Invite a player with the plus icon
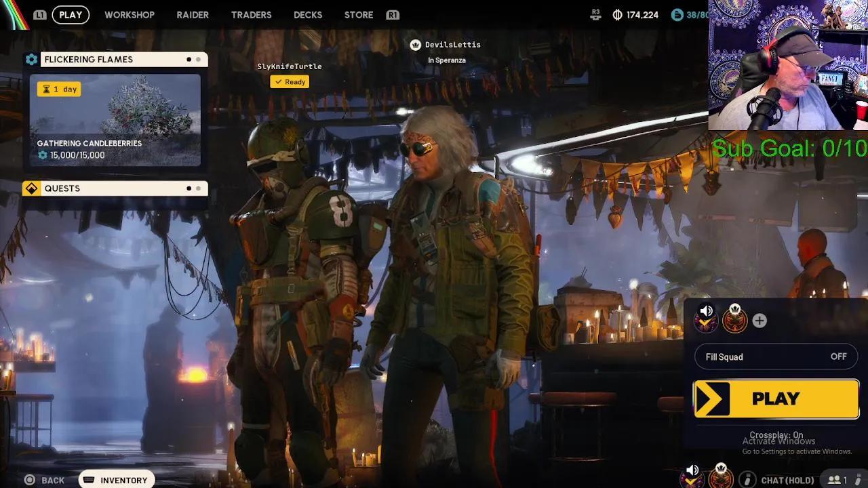868x488 pixels. click(x=759, y=321)
